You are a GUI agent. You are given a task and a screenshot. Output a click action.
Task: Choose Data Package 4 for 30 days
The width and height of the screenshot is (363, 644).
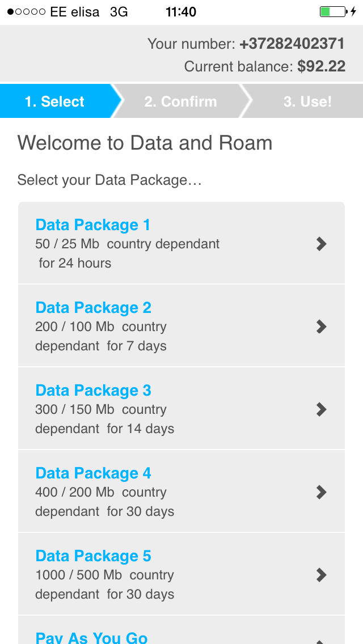(x=181, y=491)
